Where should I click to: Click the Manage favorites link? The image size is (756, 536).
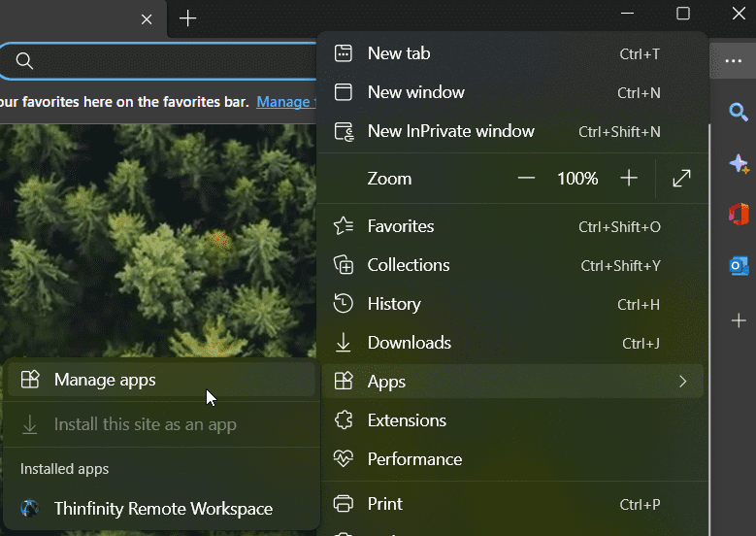coord(286,102)
